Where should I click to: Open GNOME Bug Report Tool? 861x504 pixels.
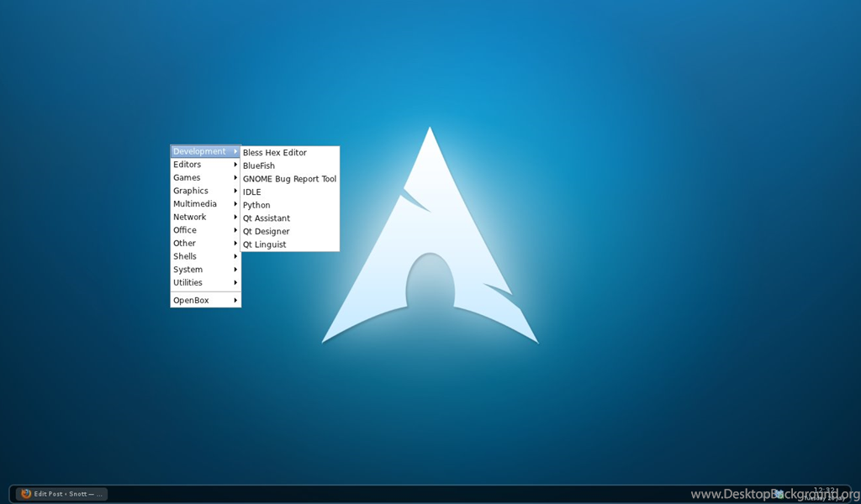(290, 179)
